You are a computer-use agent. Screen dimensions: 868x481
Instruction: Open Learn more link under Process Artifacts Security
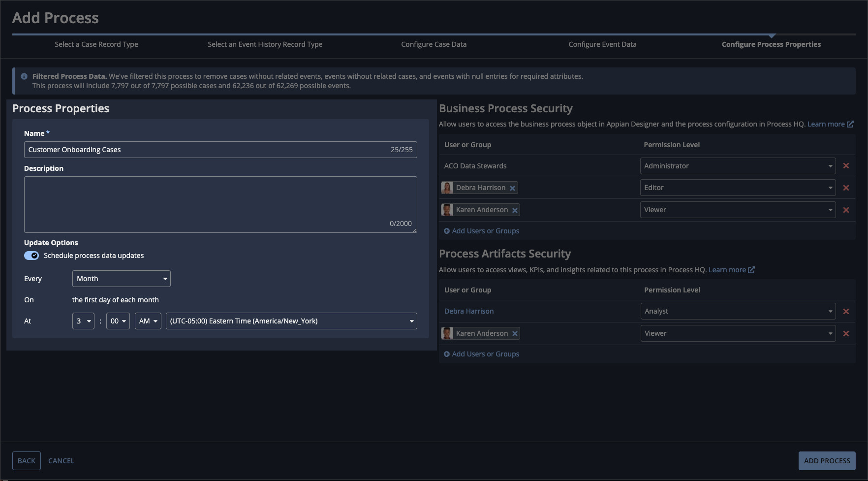pos(731,270)
